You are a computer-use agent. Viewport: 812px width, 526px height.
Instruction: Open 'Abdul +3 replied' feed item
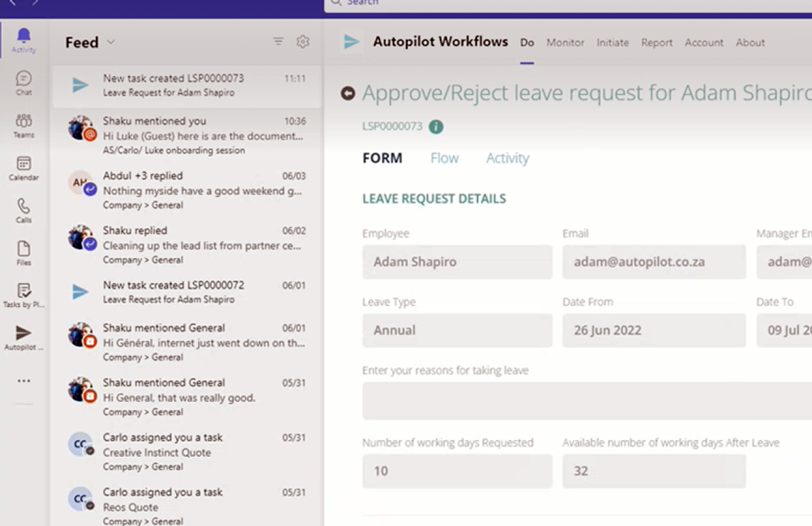pos(187,190)
